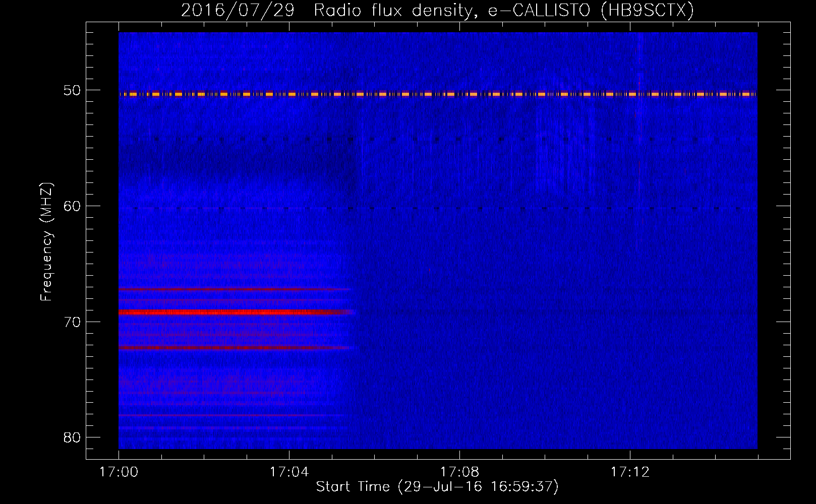Screen dimensions: 816x504
Task: Click the 17:08 time tick label
Action: coord(459,472)
